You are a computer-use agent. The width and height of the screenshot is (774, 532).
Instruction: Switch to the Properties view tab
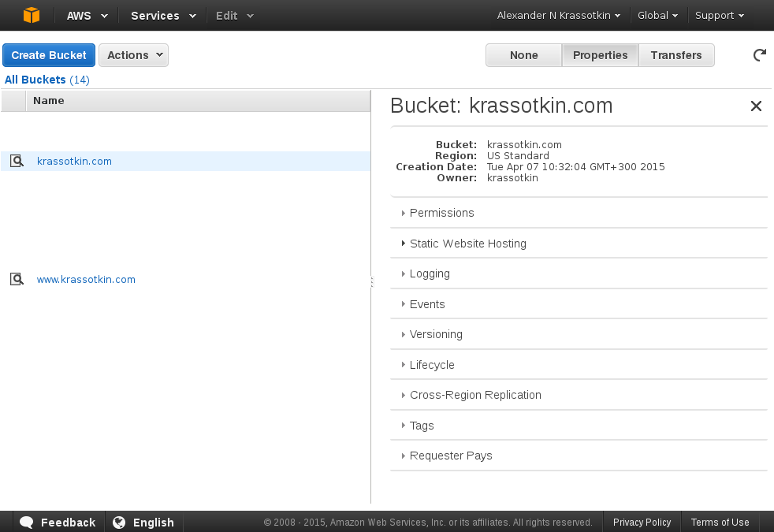click(x=601, y=55)
